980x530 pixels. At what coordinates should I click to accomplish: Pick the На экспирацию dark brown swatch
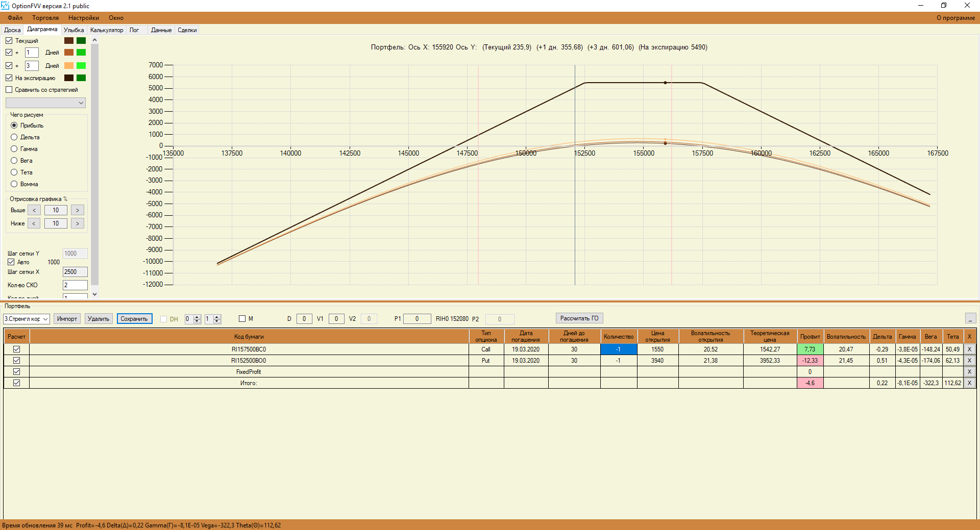69,78
